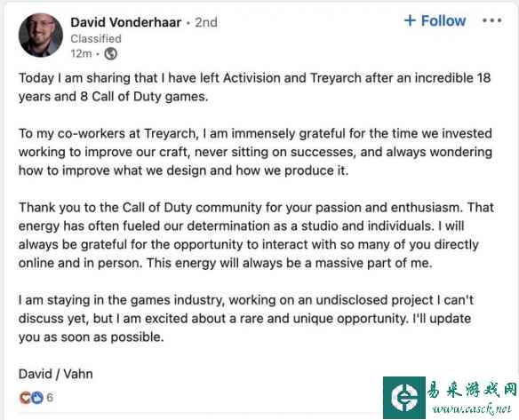
Task: Click the green site logo icon
Action: coord(404,398)
